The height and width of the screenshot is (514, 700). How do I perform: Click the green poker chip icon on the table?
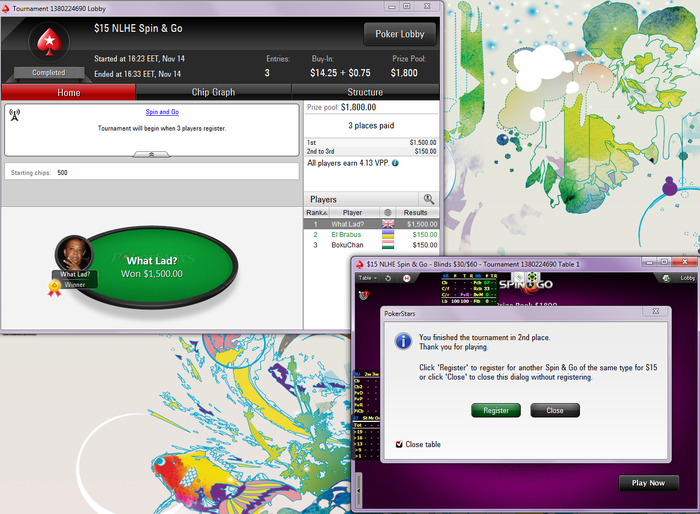pyautogui.click(x=533, y=277)
